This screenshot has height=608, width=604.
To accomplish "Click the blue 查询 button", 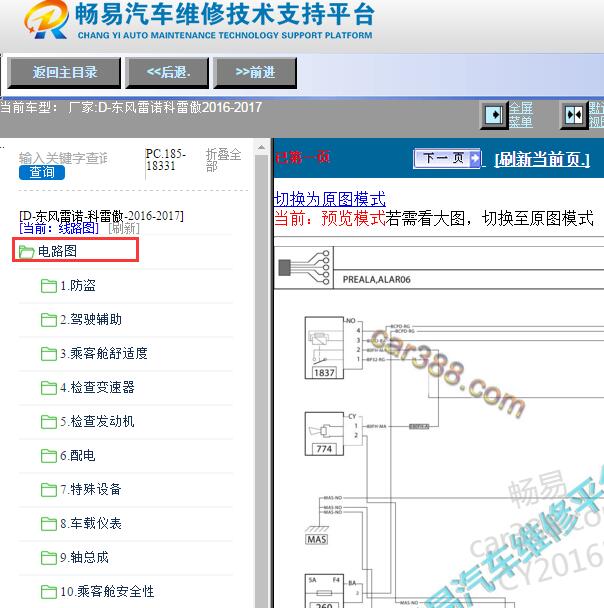I will point(42,172).
